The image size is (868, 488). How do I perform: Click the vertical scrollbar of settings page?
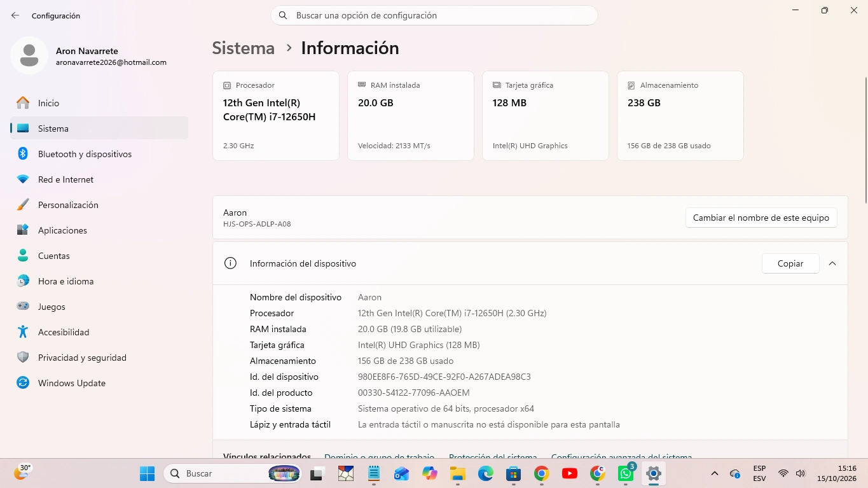pos(865,140)
